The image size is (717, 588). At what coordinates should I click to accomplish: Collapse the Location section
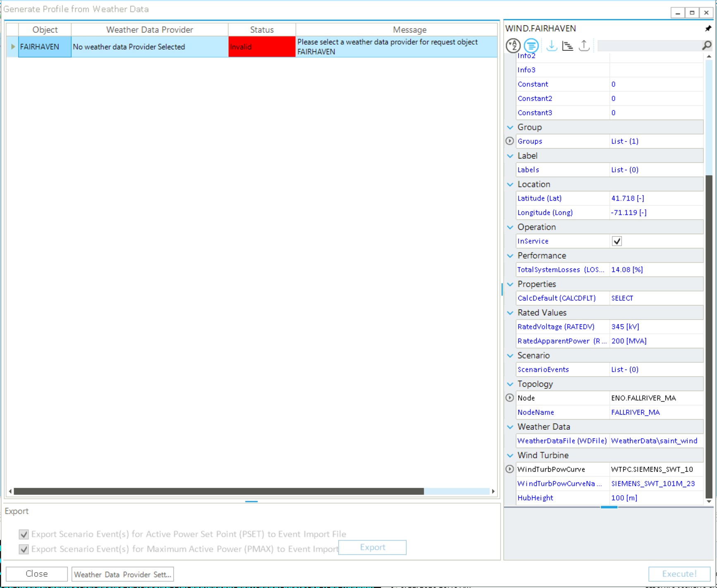point(510,184)
